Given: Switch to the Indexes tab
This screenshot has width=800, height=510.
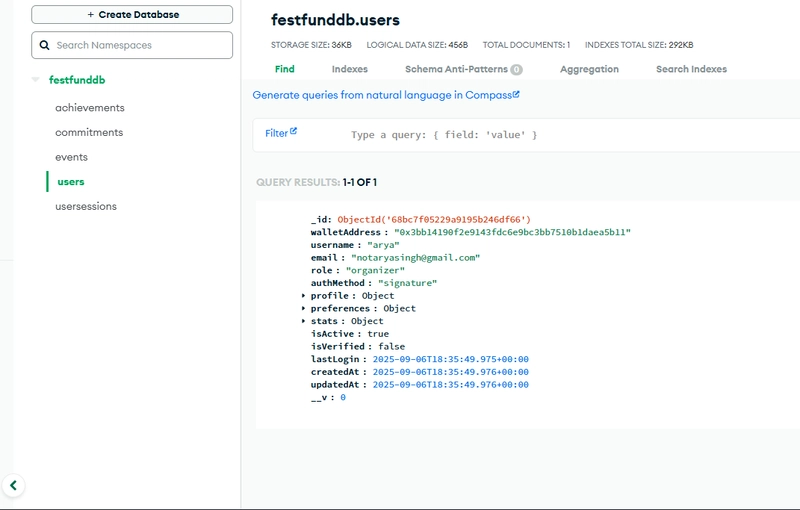Looking at the screenshot, I should 349,69.
